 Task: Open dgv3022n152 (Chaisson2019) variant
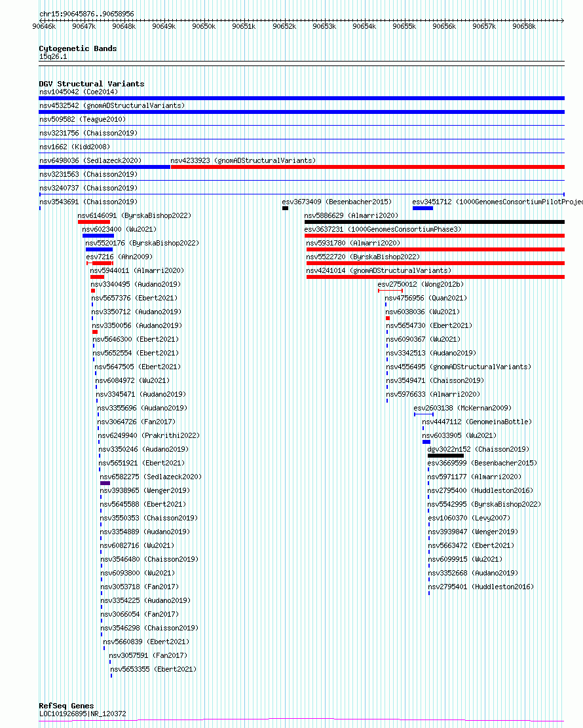pos(478,449)
